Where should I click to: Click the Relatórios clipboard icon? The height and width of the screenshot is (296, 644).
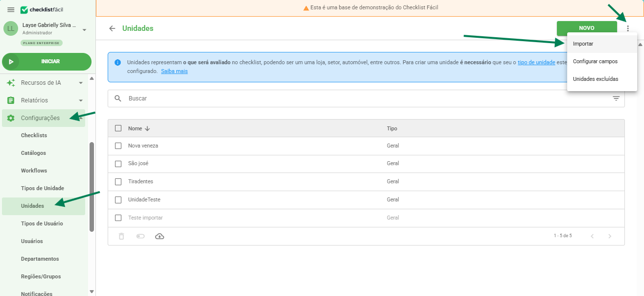tap(11, 100)
